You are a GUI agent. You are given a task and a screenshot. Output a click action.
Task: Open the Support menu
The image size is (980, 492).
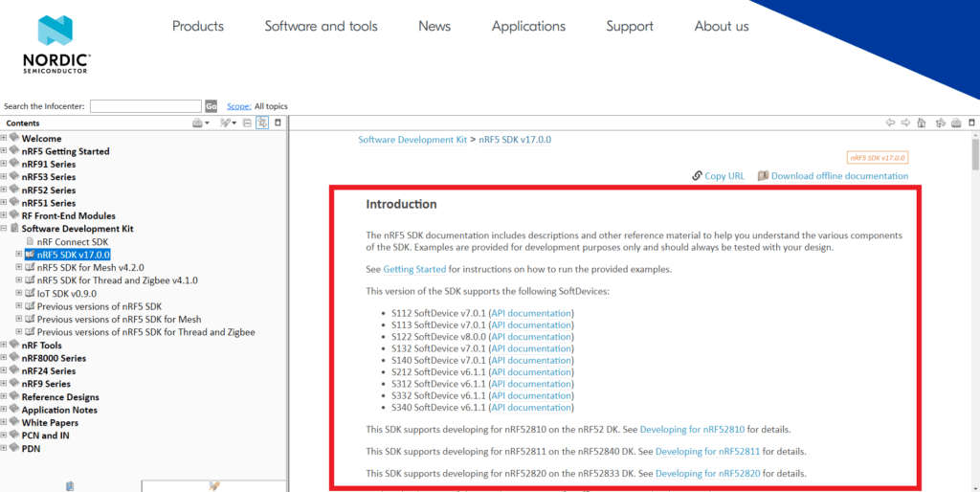click(x=630, y=26)
